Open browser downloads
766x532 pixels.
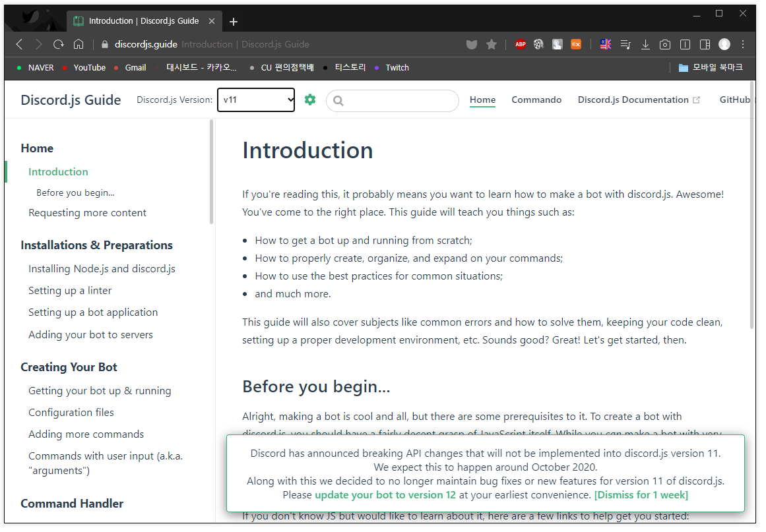pyautogui.click(x=645, y=44)
